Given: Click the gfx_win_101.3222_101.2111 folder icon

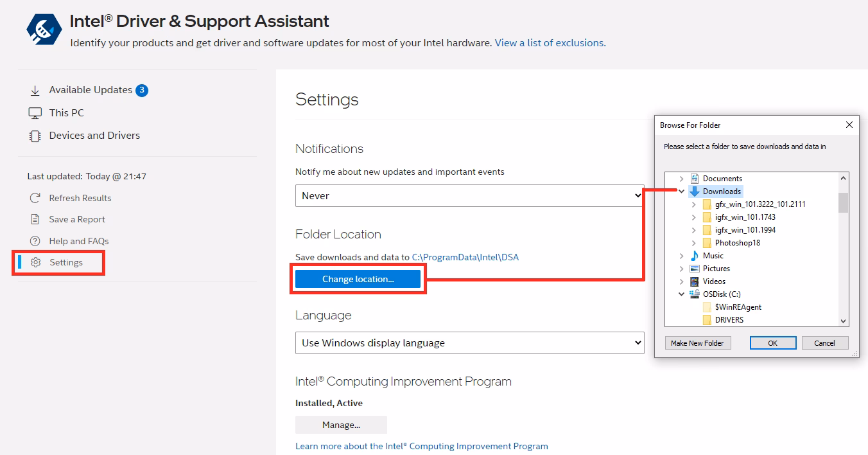Looking at the screenshot, I should click(x=707, y=204).
